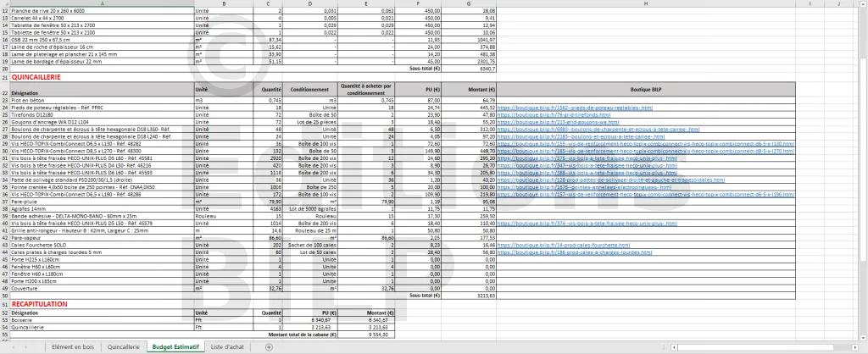Switch to the Elément en bois sheet

point(72,347)
